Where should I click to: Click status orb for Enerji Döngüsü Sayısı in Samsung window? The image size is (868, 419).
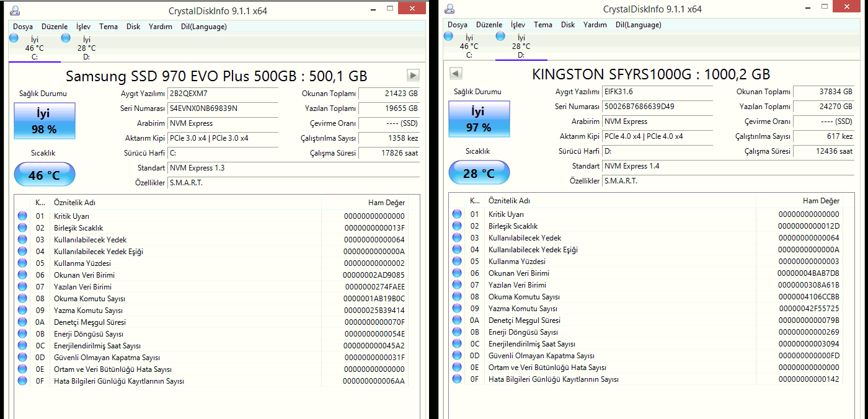pos(22,334)
